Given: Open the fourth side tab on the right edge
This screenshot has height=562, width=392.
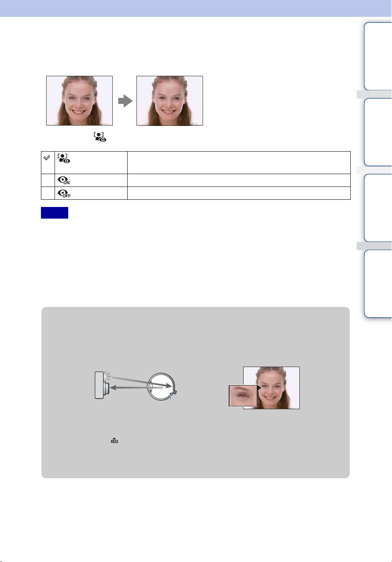Looking at the screenshot, I should click(x=378, y=284).
